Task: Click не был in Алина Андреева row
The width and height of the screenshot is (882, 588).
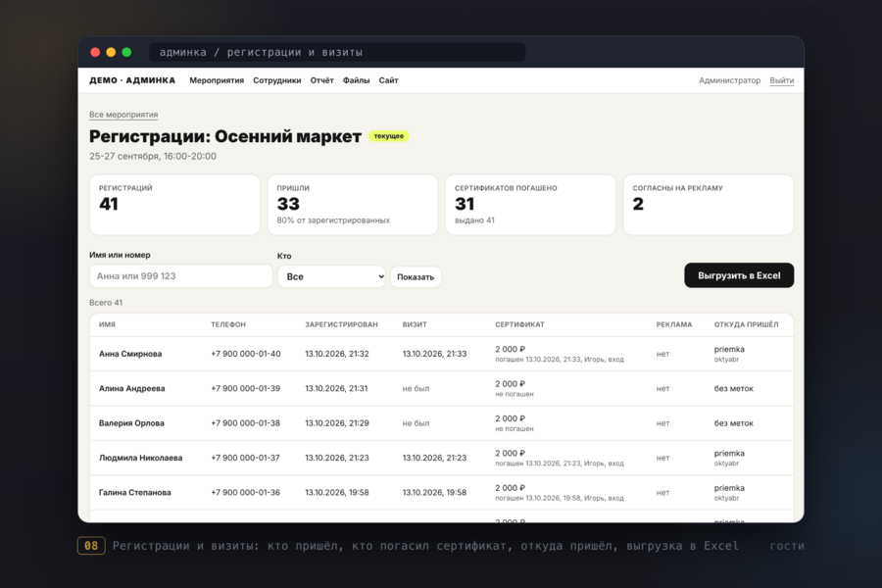Action: tap(416, 388)
